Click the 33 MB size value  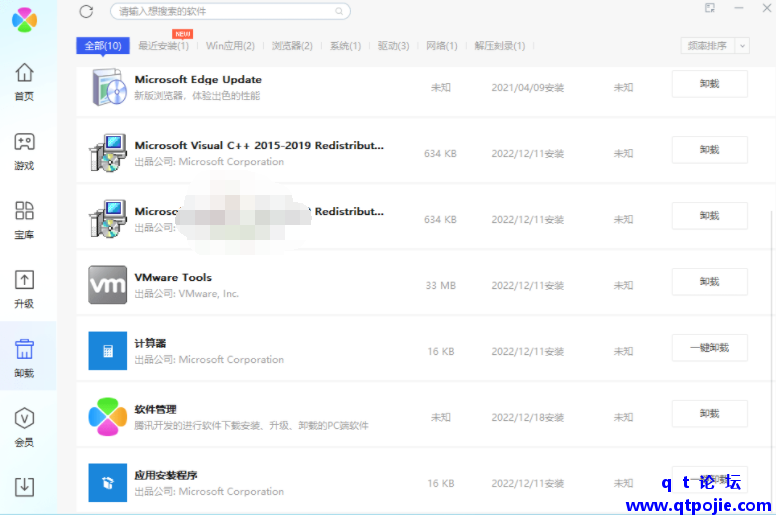[440, 285]
